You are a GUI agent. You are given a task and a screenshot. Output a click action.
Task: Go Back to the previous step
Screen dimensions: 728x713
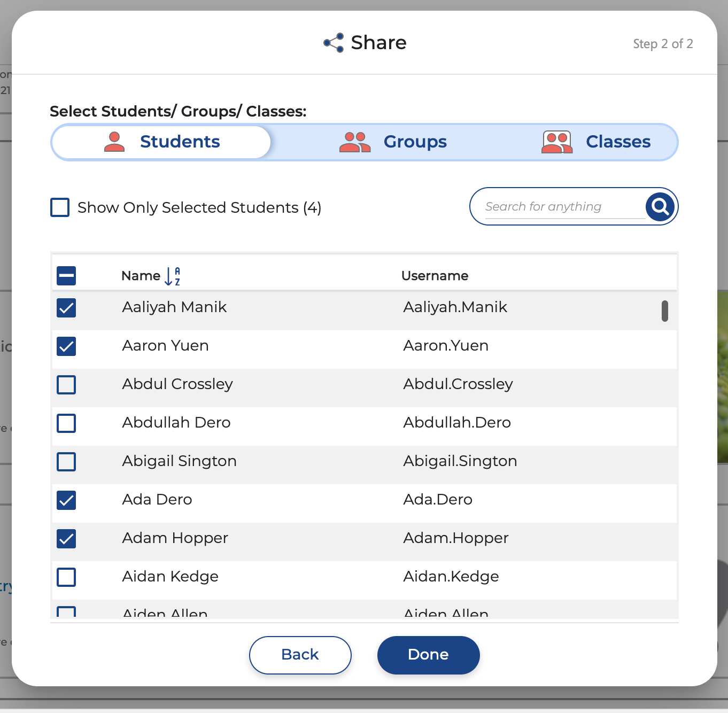(300, 655)
